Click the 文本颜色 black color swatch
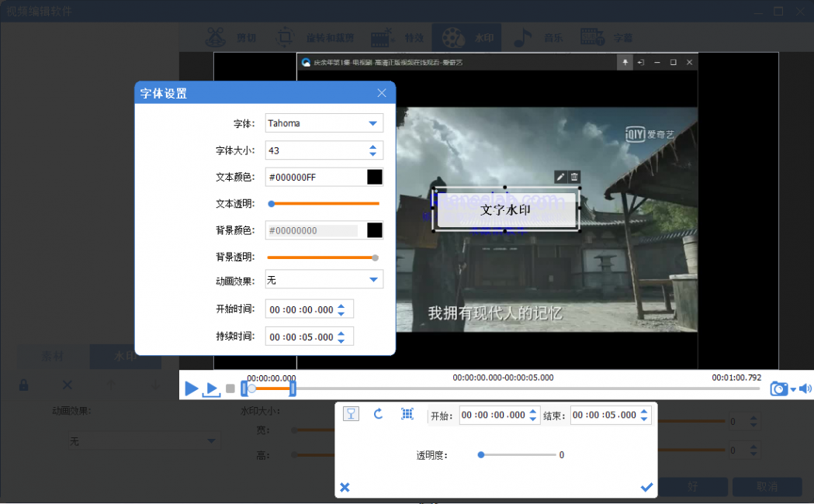This screenshot has width=814, height=504. [375, 177]
